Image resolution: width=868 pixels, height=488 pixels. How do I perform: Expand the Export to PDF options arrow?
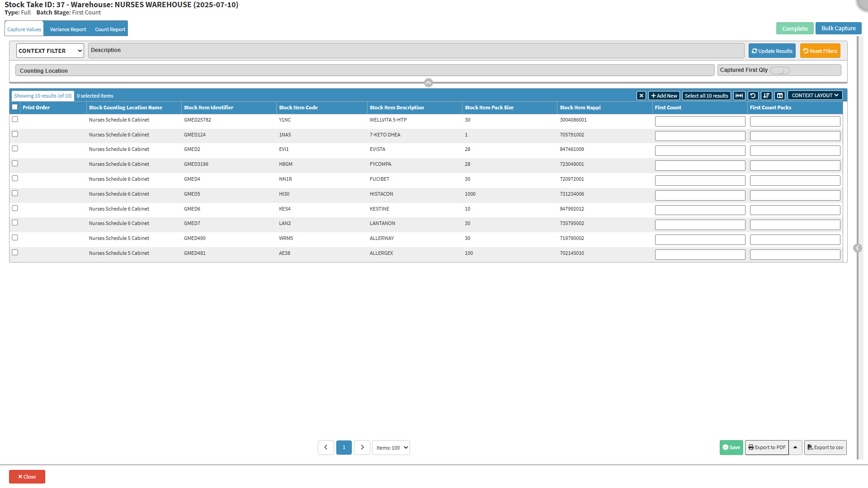click(x=795, y=447)
